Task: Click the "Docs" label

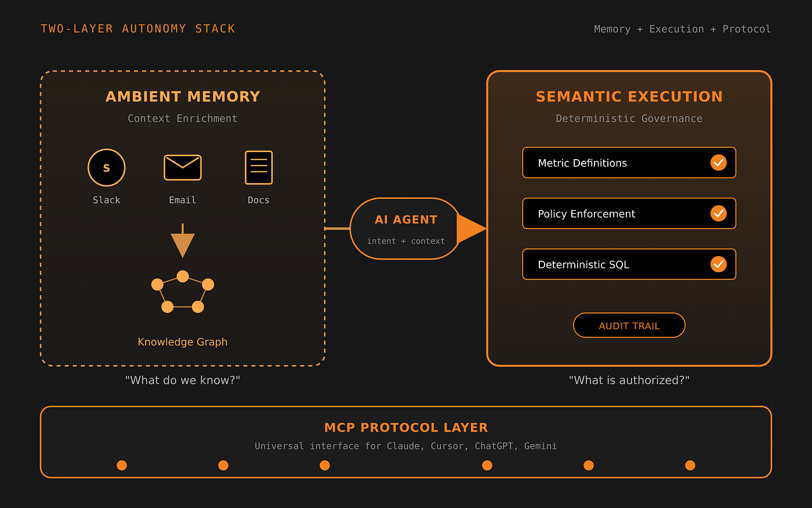Action: [259, 200]
